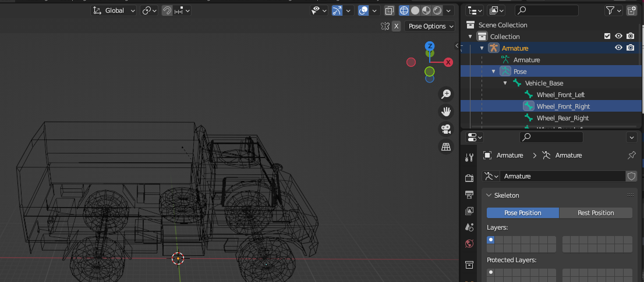Screen dimensions: 644x282
Task: Toggle X-ray view
Action: click(390, 10)
